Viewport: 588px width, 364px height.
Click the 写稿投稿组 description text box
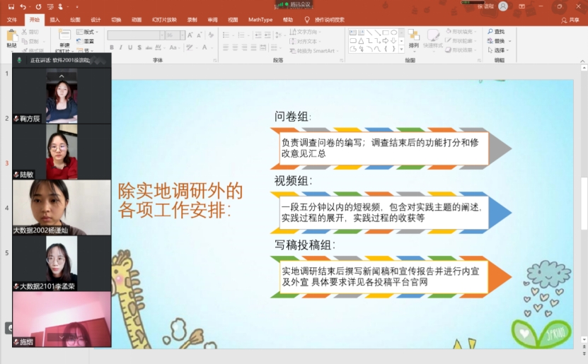384,277
